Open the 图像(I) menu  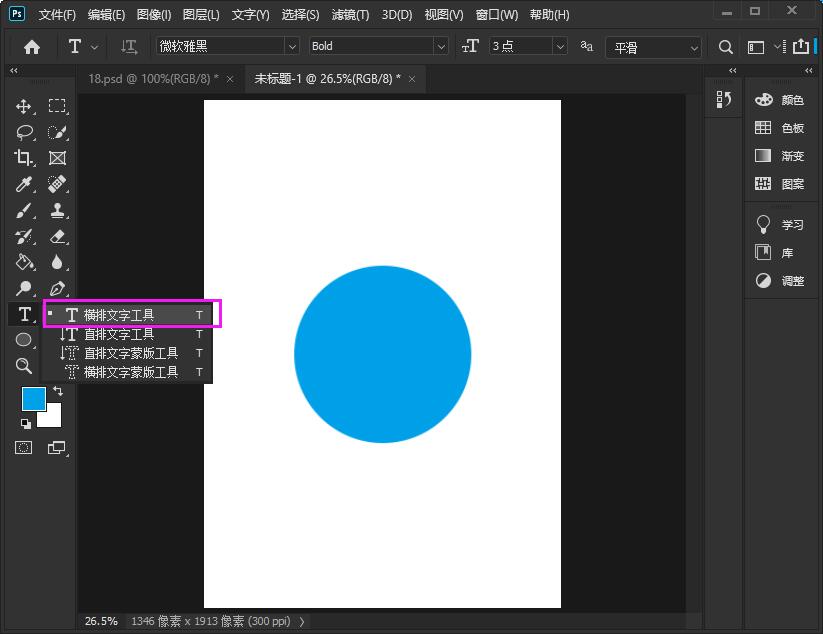[154, 15]
